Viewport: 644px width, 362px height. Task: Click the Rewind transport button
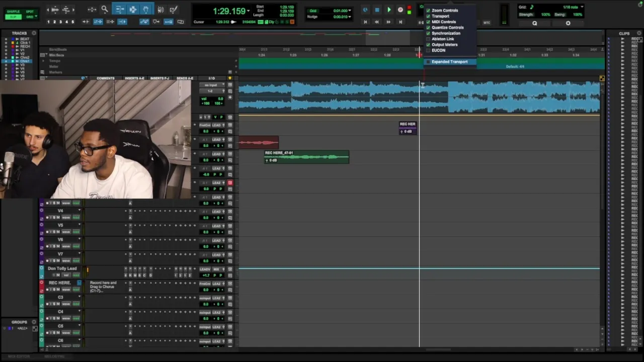pyautogui.click(x=377, y=22)
